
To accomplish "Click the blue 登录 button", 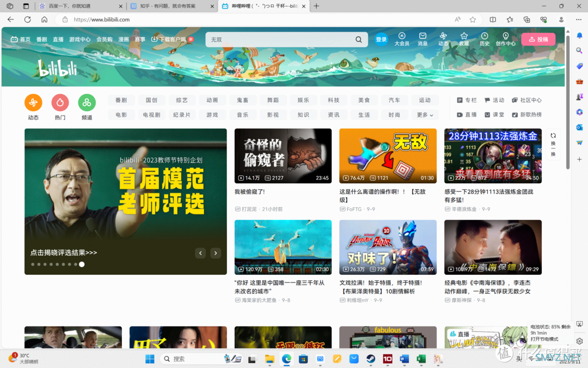I will coord(381,39).
